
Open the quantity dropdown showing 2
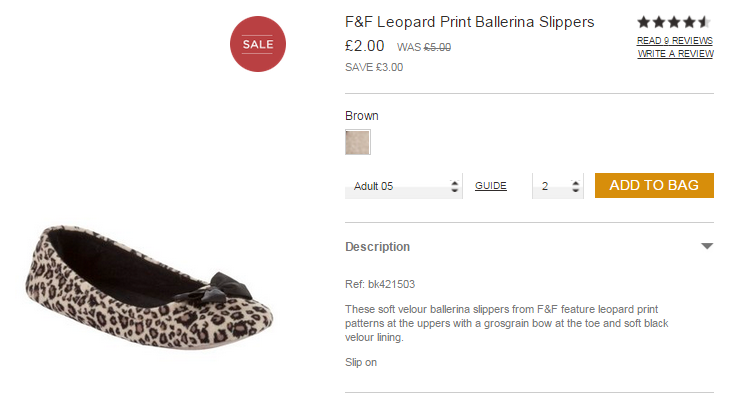pos(558,186)
